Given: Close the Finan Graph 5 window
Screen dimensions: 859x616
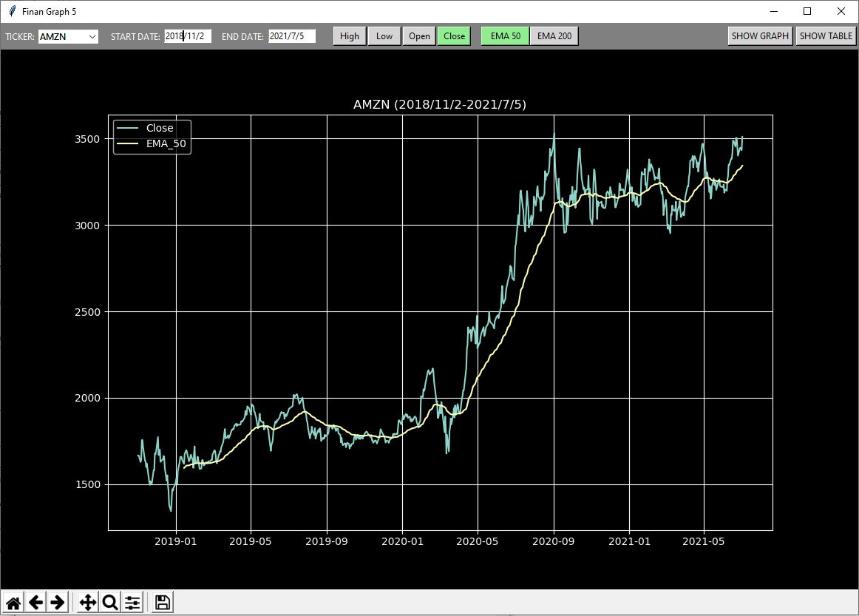Looking at the screenshot, I should click(841, 11).
